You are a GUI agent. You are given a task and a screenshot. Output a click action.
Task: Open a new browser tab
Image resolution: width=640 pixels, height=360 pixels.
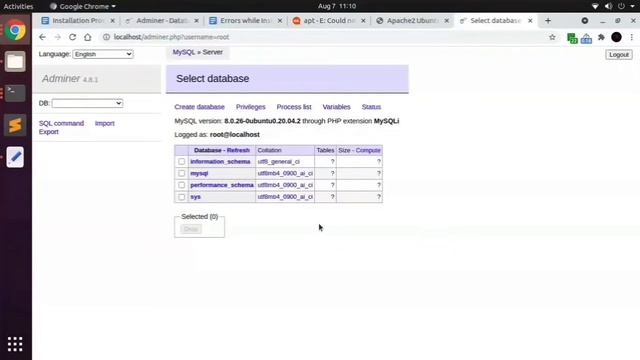548,20
